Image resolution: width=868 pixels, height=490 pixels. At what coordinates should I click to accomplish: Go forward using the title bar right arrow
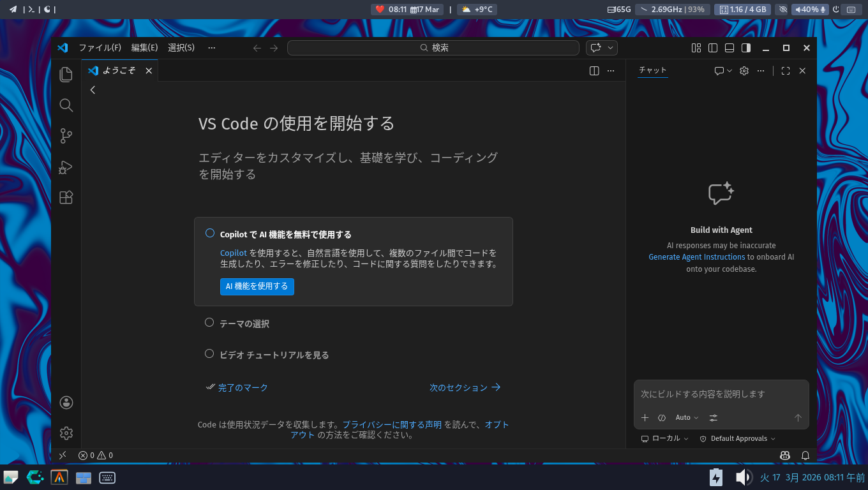click(x=274, y=48)
